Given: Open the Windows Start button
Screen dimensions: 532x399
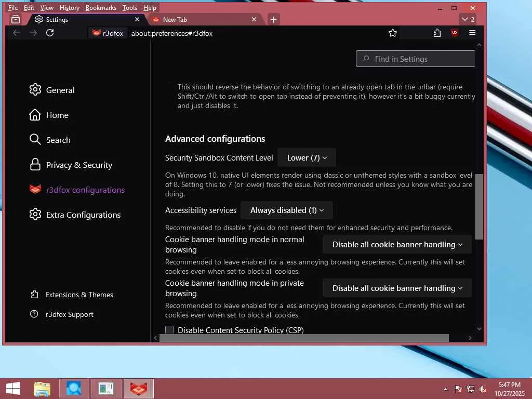Looking at the screenshot, I should pos(13,389).
